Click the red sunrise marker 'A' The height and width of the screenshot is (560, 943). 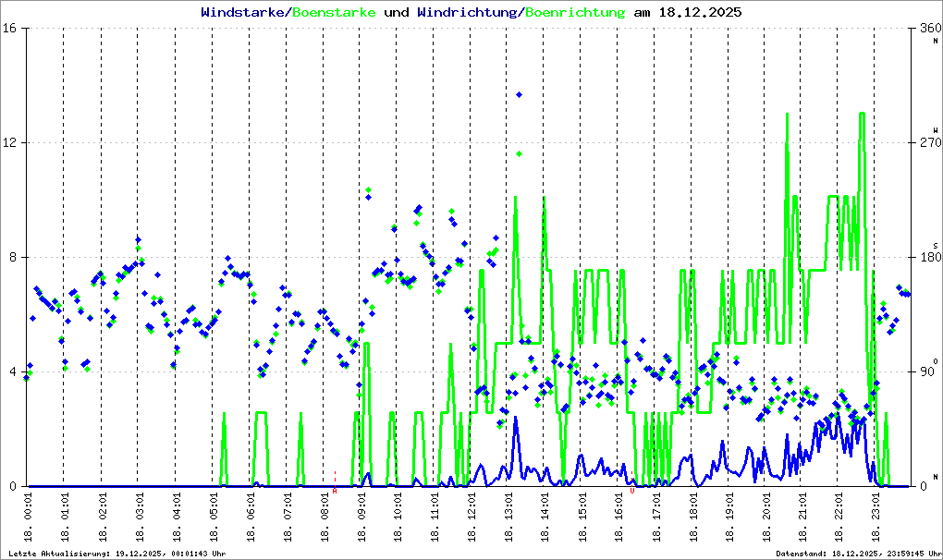click(x=335, y=491)
